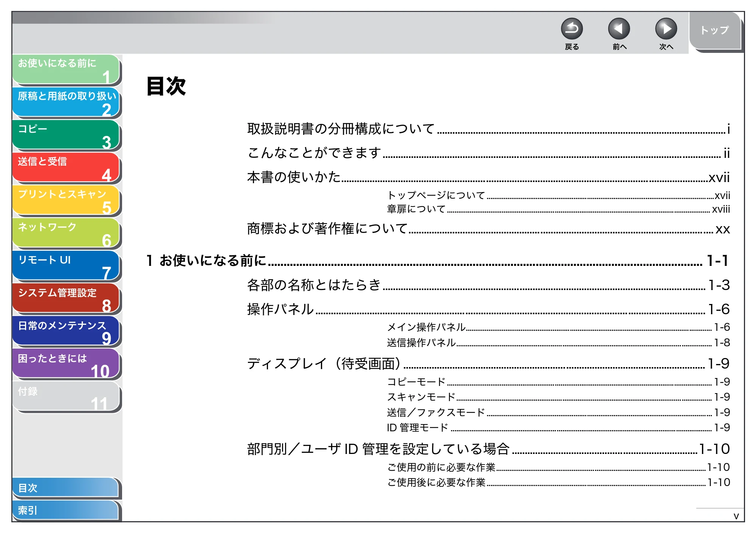Open ID 管理モード sub-entry
The height and width of the screenshot is (534, 756).
[558, 428]
